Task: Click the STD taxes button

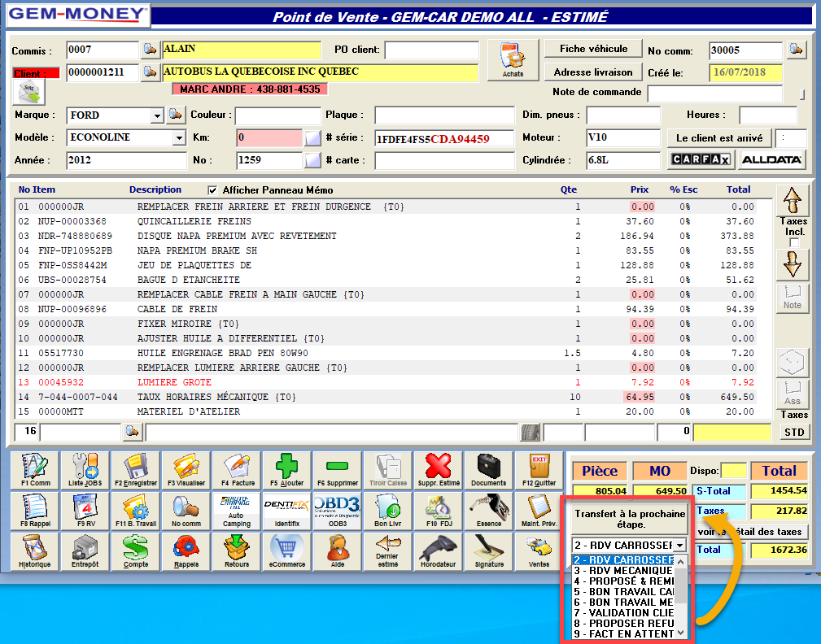Action: [794, 432]
